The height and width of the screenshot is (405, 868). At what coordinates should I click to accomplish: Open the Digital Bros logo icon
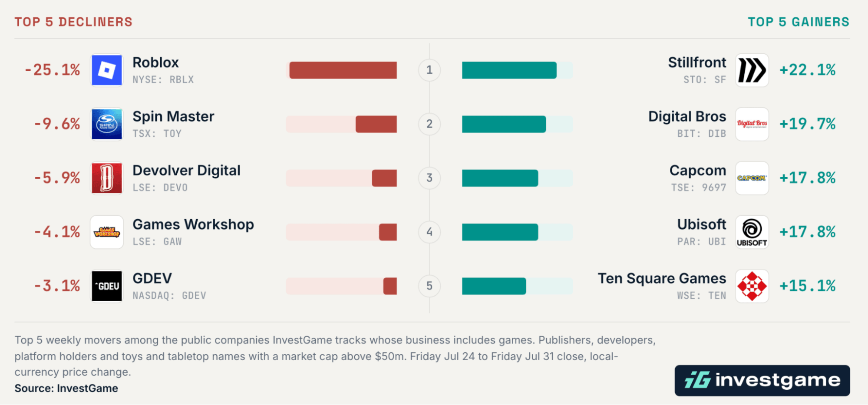(x=752, y=124)
